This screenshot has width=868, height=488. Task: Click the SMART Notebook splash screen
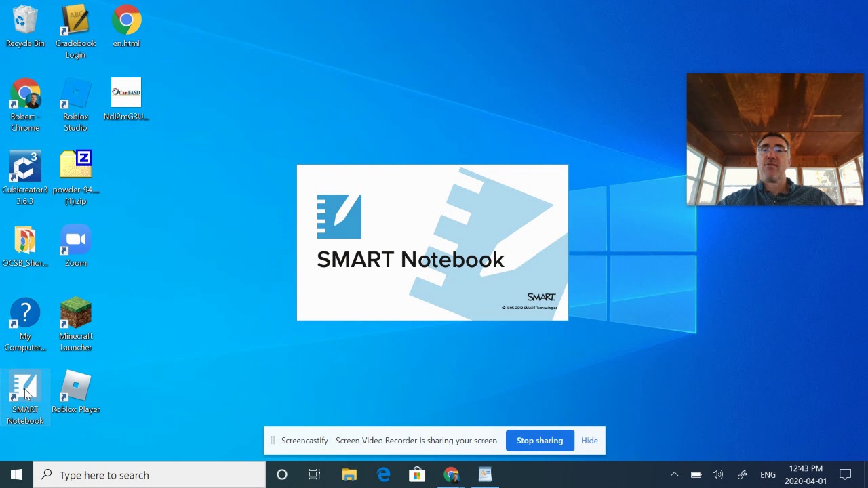(x=433, y=243)
